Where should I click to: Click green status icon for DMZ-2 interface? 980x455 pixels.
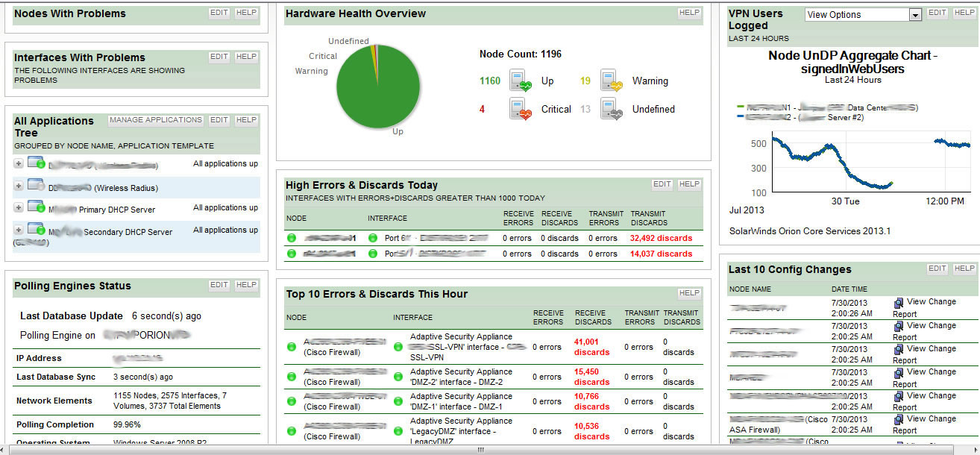tap(398, 377)
